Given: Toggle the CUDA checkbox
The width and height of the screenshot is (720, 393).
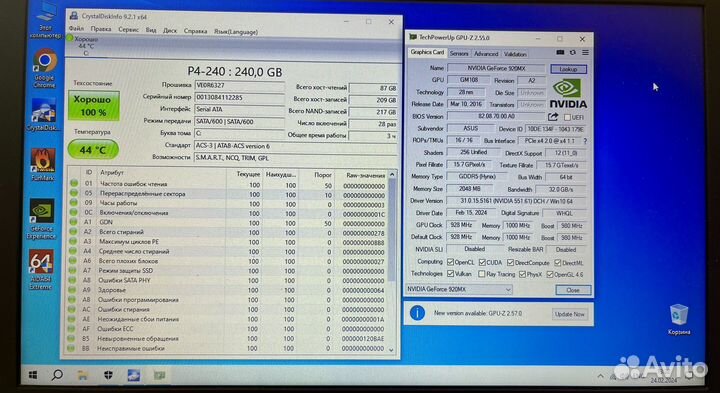Looking at the screenshot, I should 482,262.
